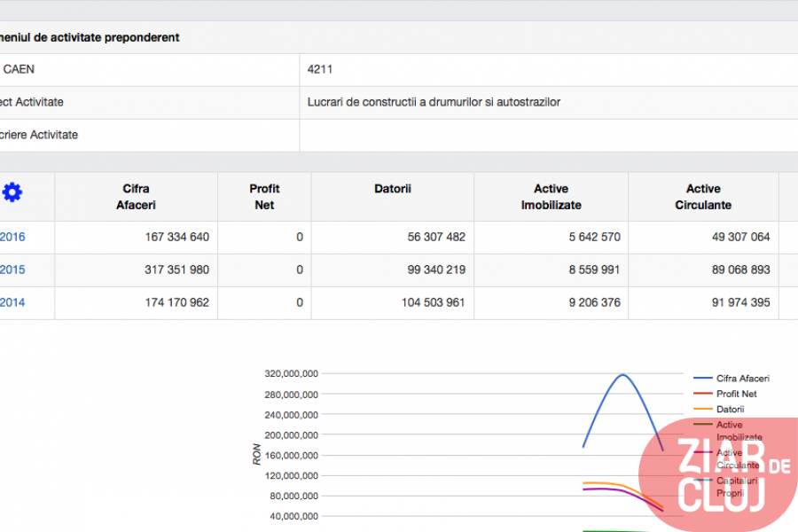
Task: Select the 2014 Profit Net zero value
Action: 300,302
